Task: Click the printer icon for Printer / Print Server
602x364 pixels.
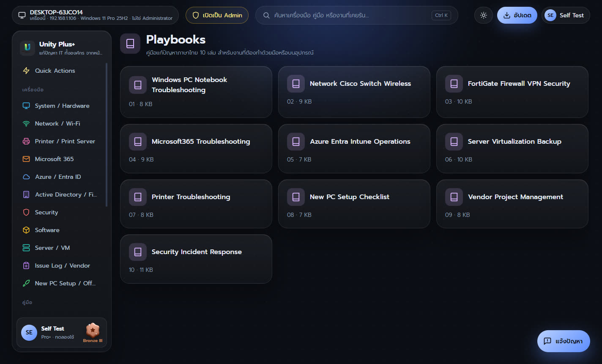Action: click(26, 141)
